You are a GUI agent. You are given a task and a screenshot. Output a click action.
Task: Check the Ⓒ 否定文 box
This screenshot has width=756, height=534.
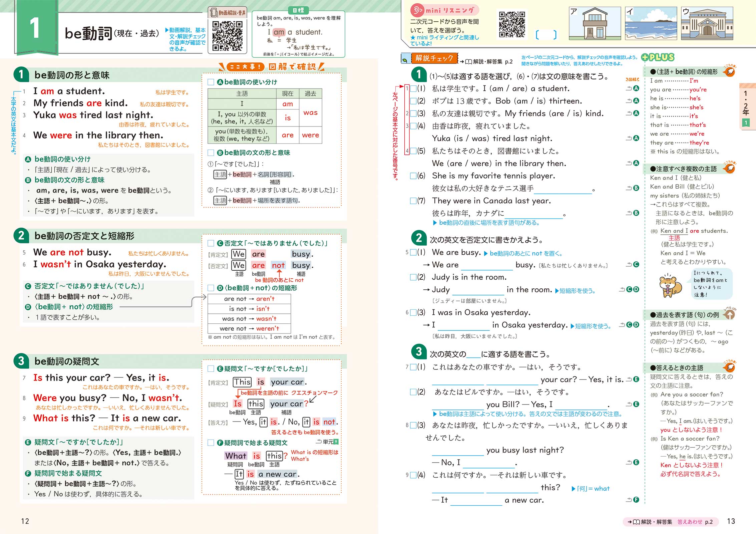pos(211,243)
